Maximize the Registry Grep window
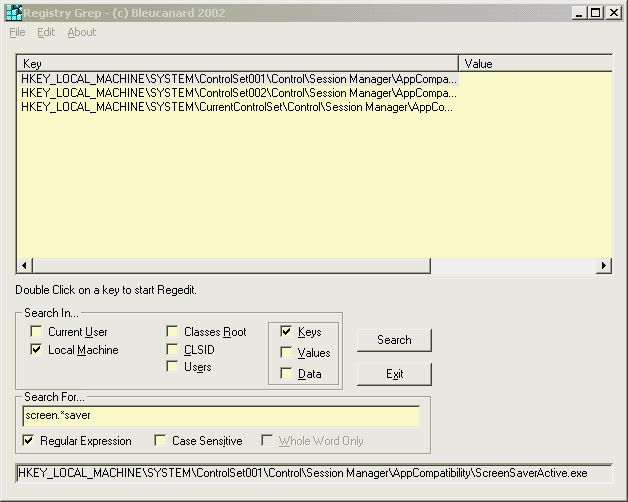 point(596,13)
